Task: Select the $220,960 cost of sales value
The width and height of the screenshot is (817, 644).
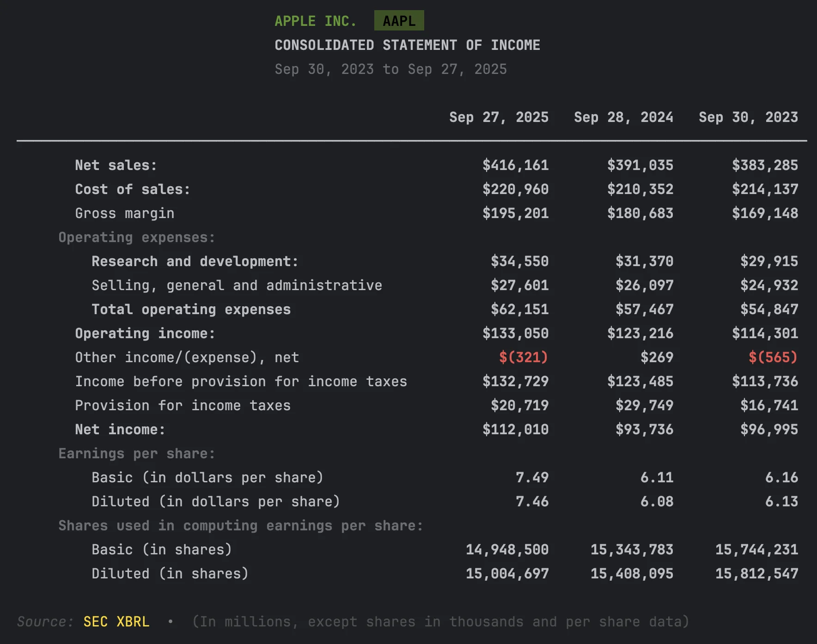Action: (x=515, y=189)
